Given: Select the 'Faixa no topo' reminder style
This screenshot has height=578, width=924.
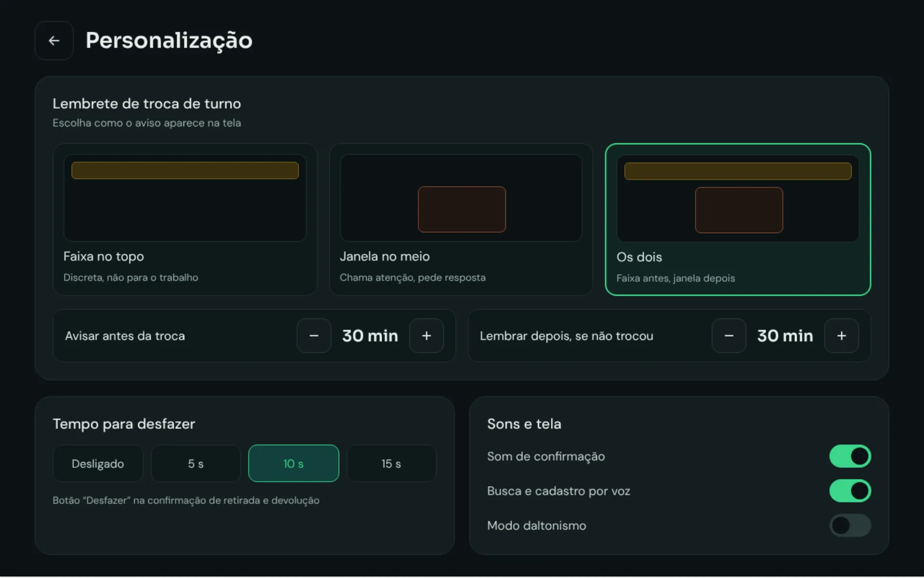Looking at the screenshot, I should [185, 219].
